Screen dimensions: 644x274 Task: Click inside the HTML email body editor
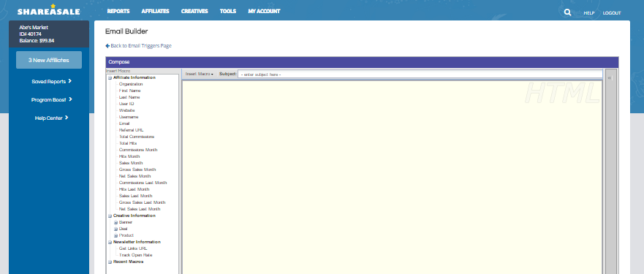(x=392, y=177)
